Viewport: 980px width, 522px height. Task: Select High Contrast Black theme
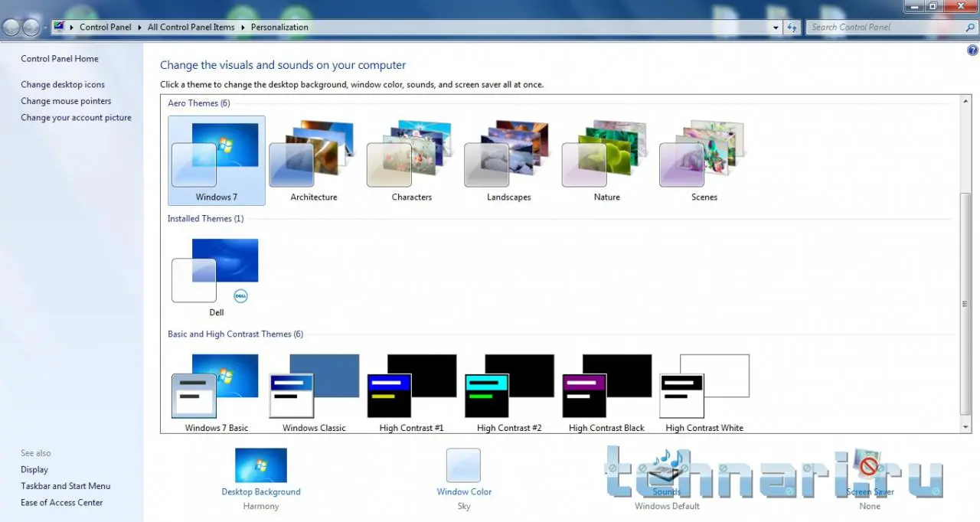coord(606,392)
